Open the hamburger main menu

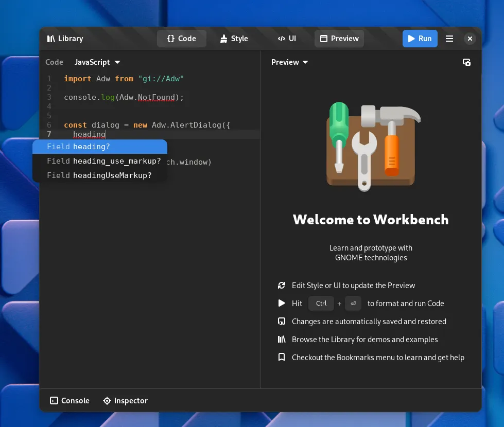pos(449,39)
